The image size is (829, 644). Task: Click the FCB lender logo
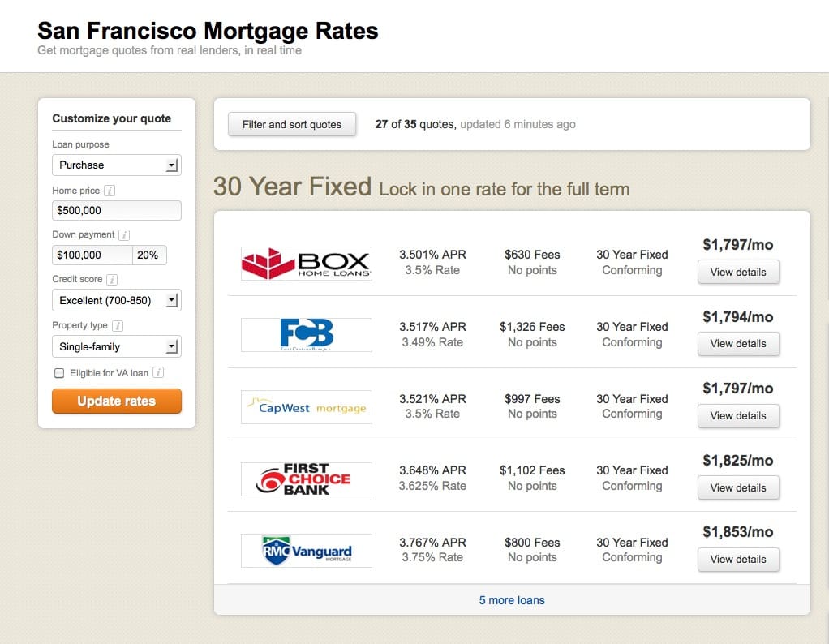pyautogui.click(x=307, y=335)
